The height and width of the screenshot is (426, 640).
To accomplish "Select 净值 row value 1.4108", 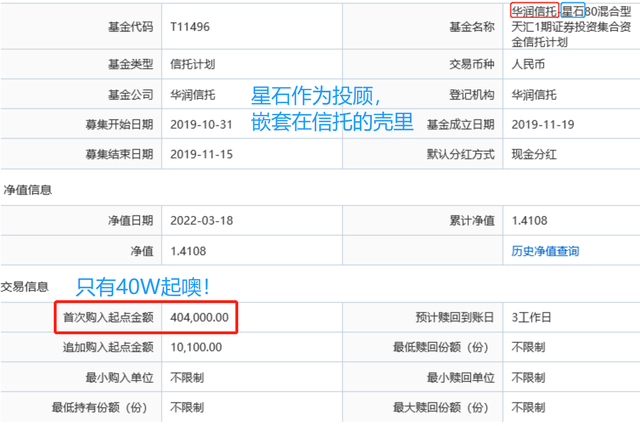I will pos(188,251).
